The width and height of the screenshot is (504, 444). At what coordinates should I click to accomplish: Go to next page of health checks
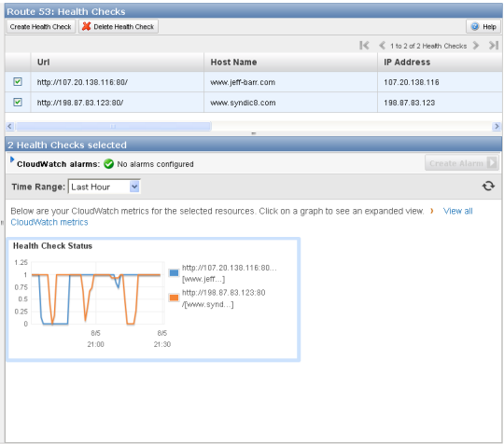476,46
